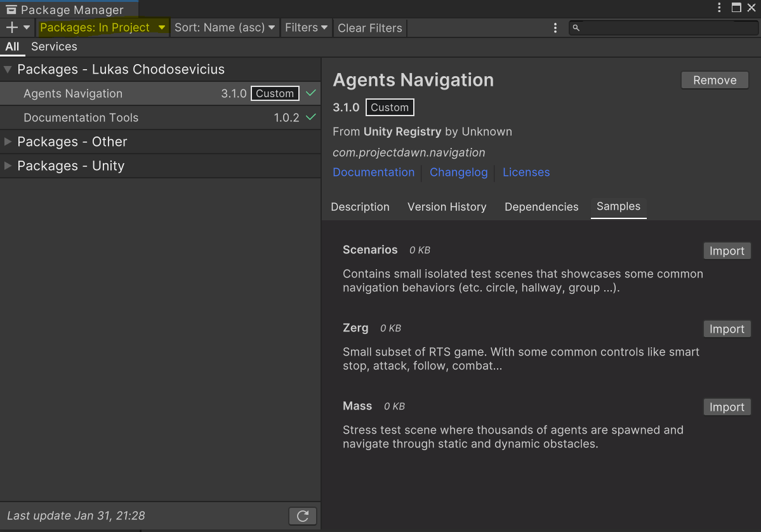Click the Package Manager tab icon

click(11, 10)
